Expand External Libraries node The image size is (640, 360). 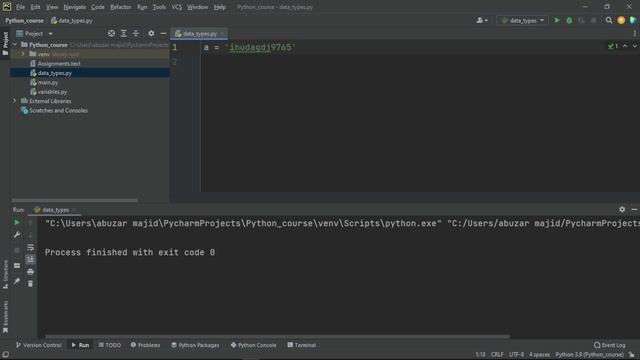click(15, 101)
